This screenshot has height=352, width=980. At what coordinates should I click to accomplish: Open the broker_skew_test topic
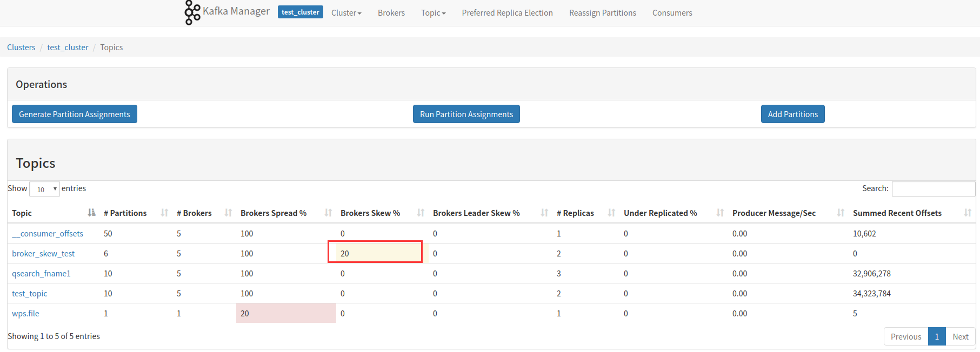pyautogui.click(x=43, y=253)
